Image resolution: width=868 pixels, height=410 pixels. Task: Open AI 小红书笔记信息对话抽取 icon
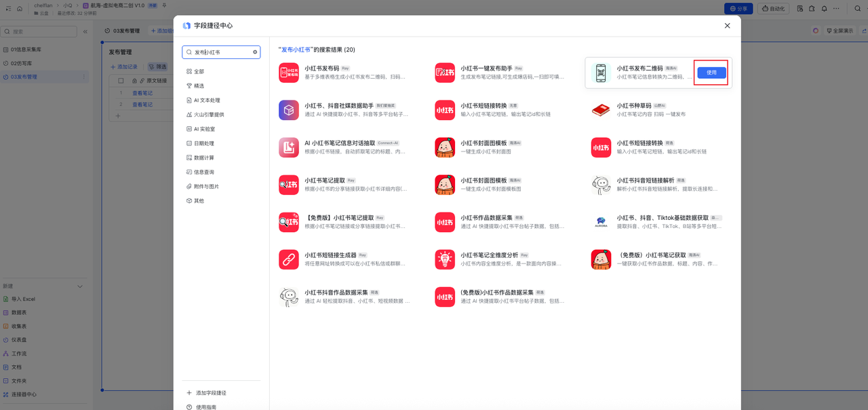(x=289, y=147)
